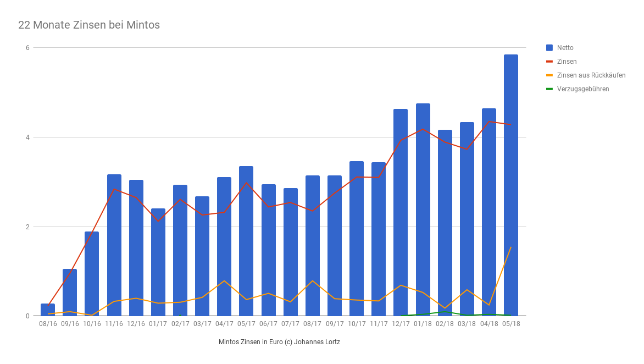Click the x-axis label '09/16'
The width and height of the screenshot is (644, 364).
(x=70, y=324)
